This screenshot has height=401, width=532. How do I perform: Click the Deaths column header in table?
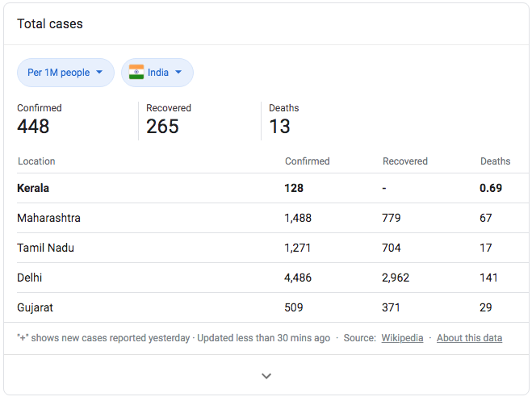(x=495, y=161)
